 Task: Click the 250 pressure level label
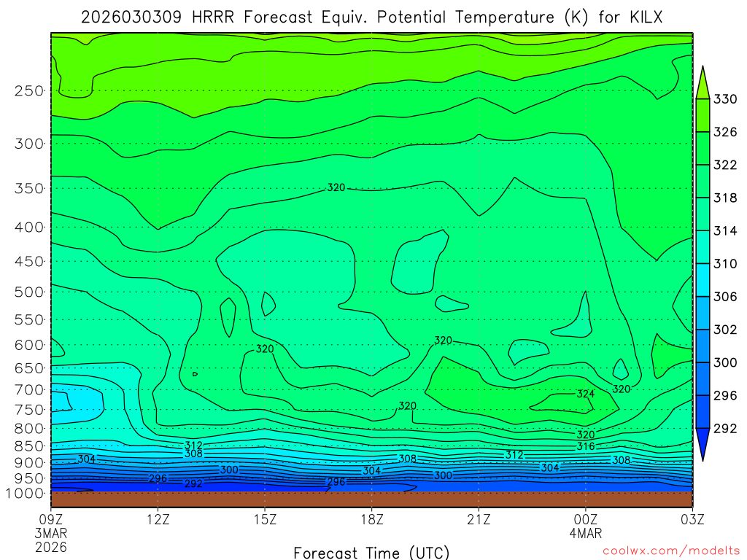click(29, 90)
